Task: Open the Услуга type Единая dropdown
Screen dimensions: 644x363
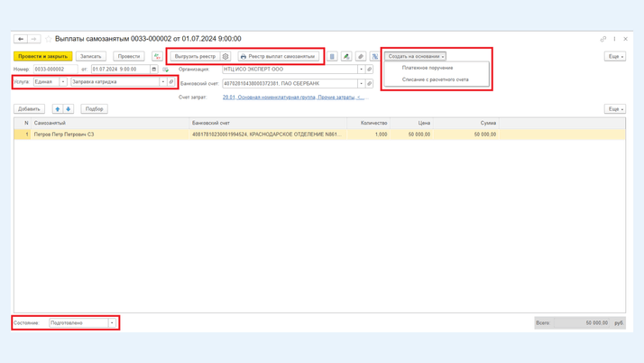Action: pyautogui.click(x=63, y=82)
